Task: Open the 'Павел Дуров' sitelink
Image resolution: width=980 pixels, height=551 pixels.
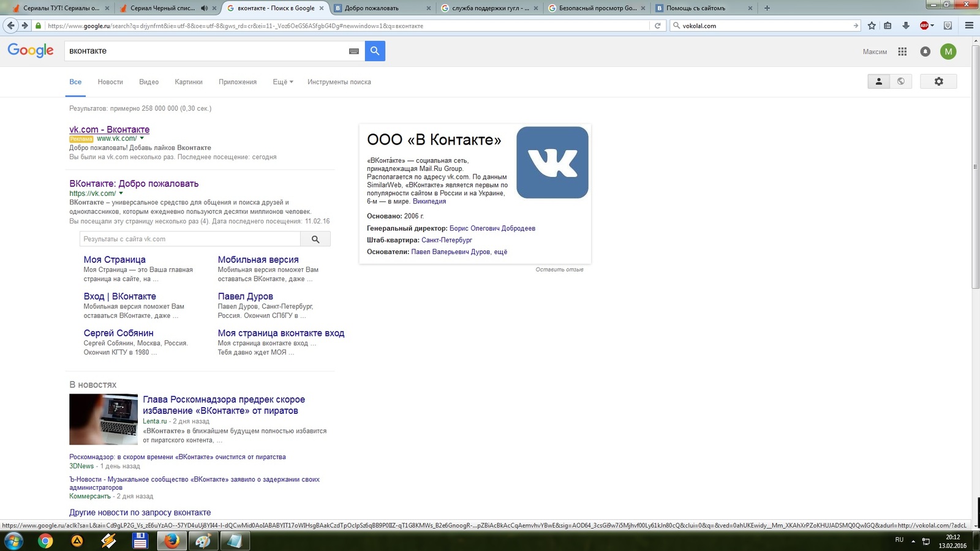Action: pos(246,296)
